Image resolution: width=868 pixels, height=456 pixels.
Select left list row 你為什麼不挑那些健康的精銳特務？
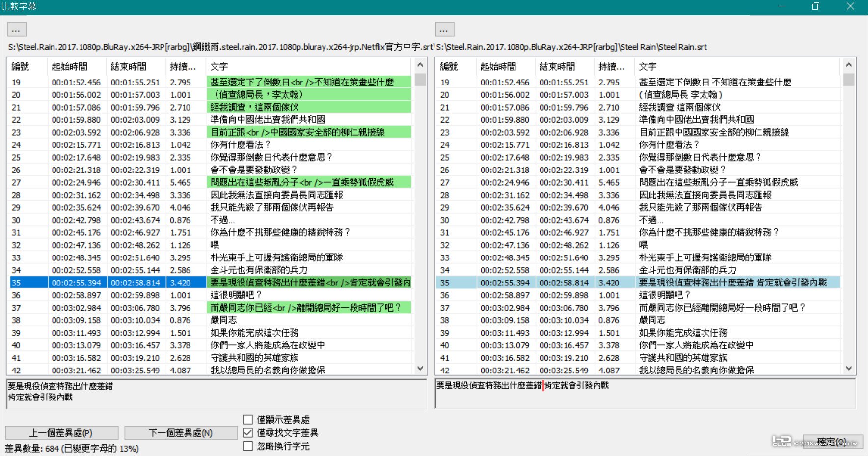210,232
